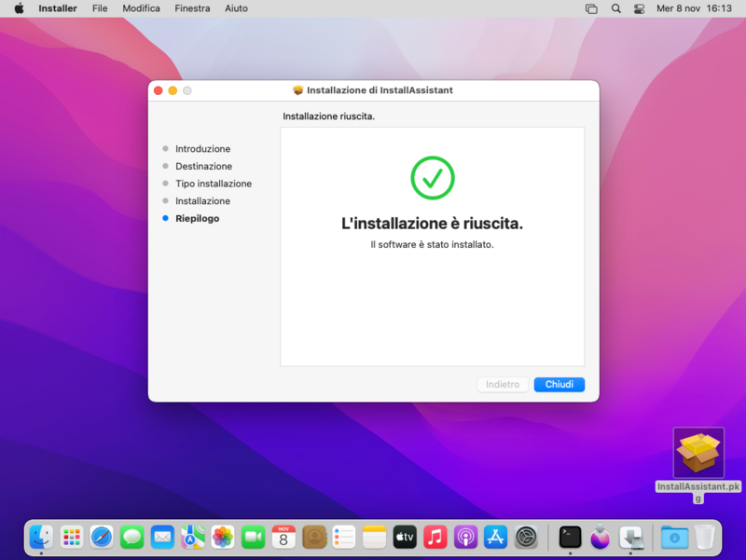Open Terminal from the Dock
This screenshot has height=560, width=746.
click(x=570, y=538)
